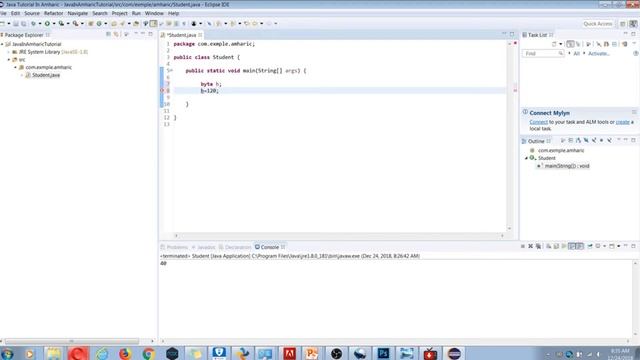Click the Run (green play) toolbar button
Screen dimensions: 640x360
coord(47,24)
